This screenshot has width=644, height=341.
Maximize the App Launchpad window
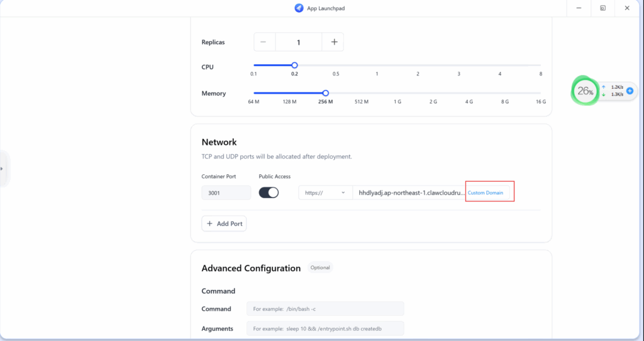pos(602,8)
